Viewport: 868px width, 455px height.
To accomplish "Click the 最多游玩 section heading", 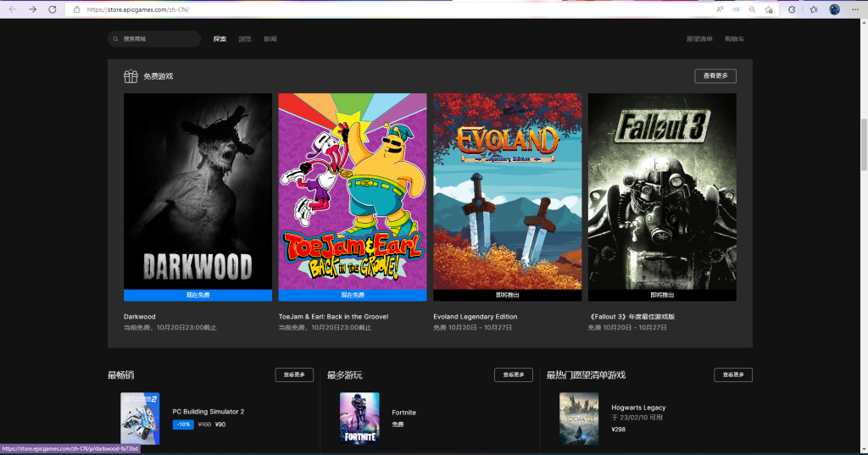I will [344, 375].
